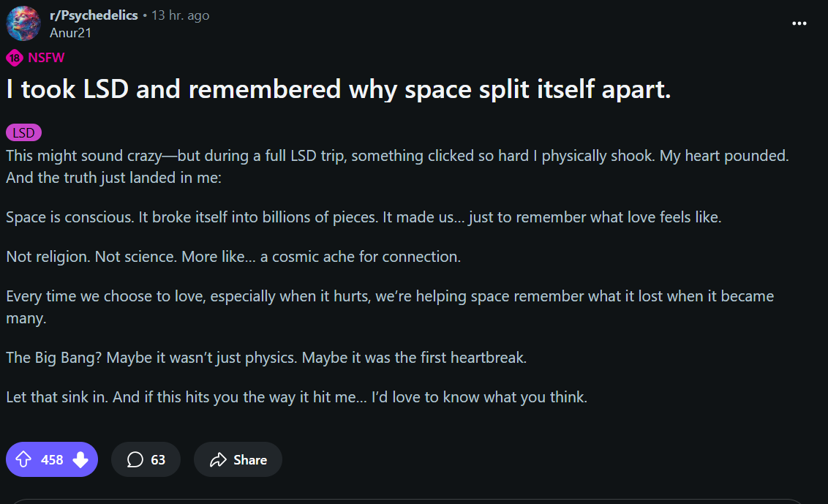Open the comments bubble icon

tap(135, 459)
